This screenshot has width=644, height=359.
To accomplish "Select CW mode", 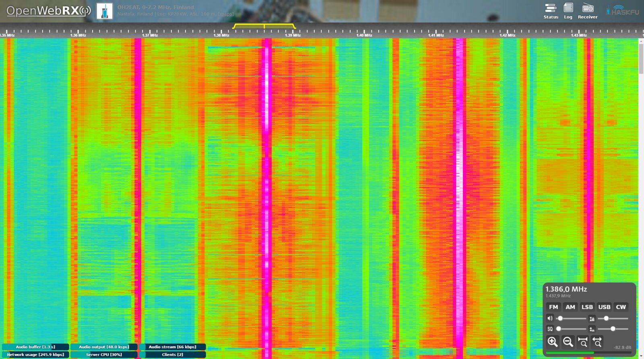I will coord(621,307).
